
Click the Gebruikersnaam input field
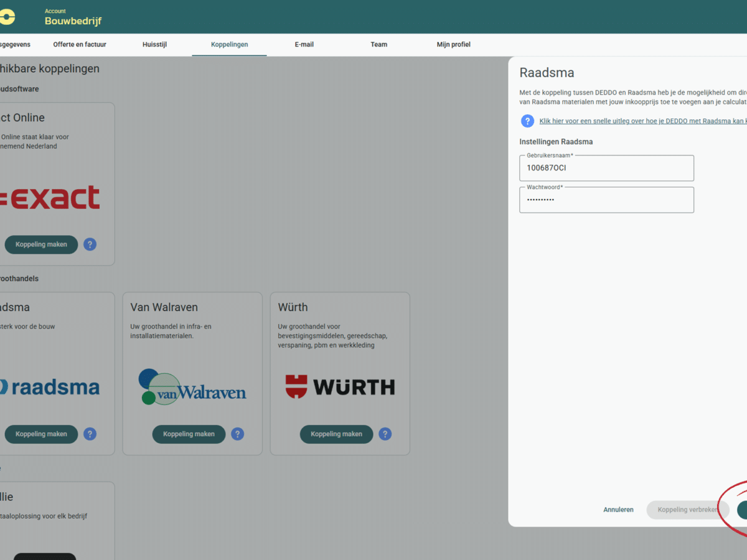pyautogui.click(x=607, y=168)
